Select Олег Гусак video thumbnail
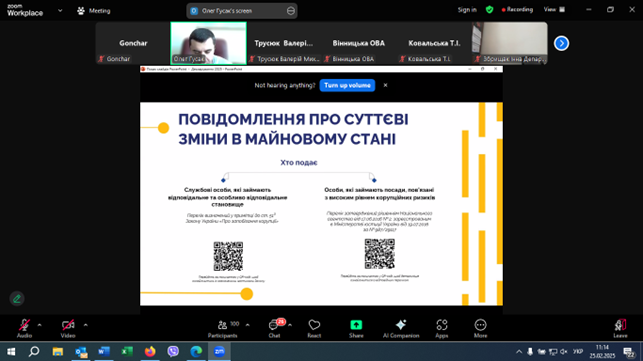 coord(208,43)
